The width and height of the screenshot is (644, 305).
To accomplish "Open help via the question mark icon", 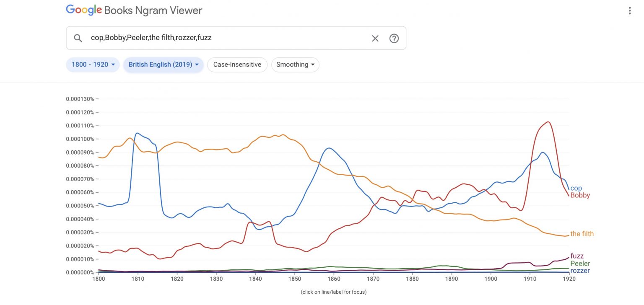I will (x=394, y=38).
